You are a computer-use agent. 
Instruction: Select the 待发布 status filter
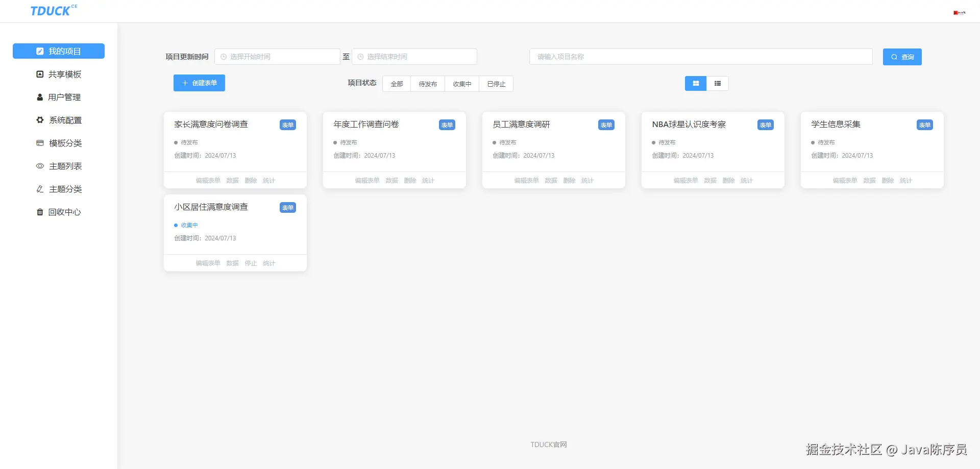coord(428,84)
